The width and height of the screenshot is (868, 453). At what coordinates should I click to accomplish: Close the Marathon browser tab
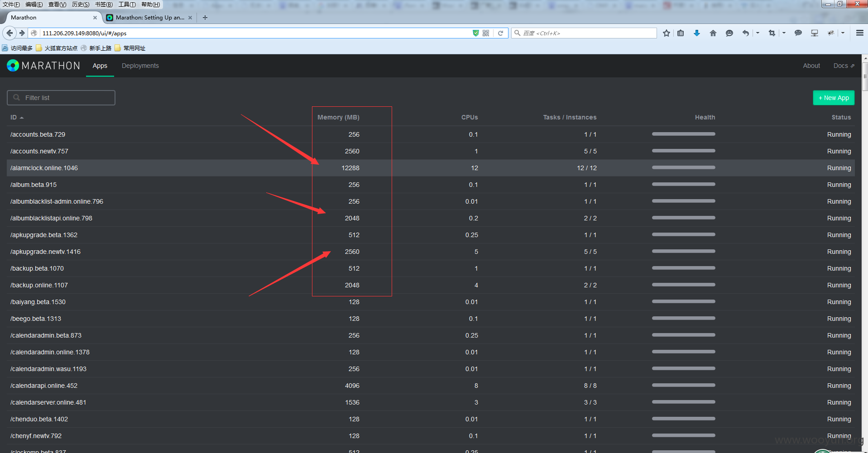click(95, 18)
